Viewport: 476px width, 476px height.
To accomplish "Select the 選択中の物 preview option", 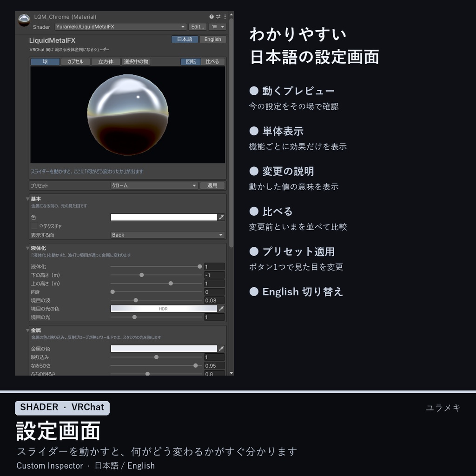I will pos(136,62).
